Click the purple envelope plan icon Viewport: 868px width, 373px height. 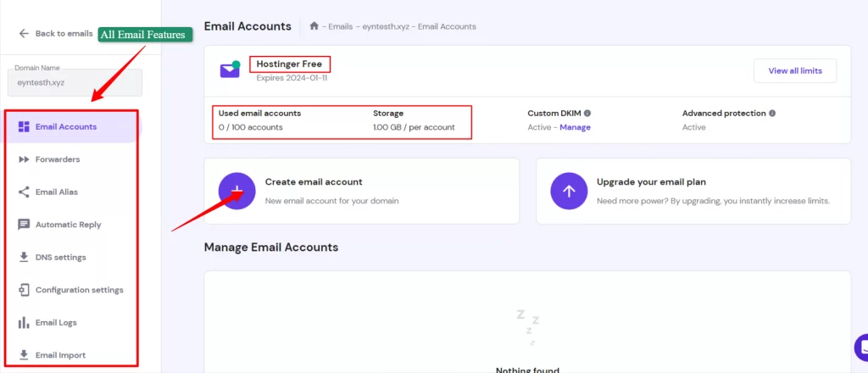click(230, 70)
